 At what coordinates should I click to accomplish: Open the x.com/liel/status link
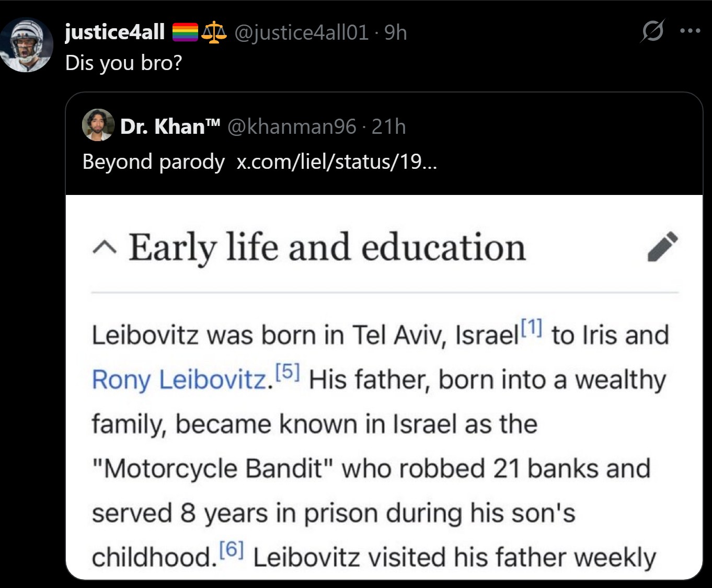coord(336,162)
